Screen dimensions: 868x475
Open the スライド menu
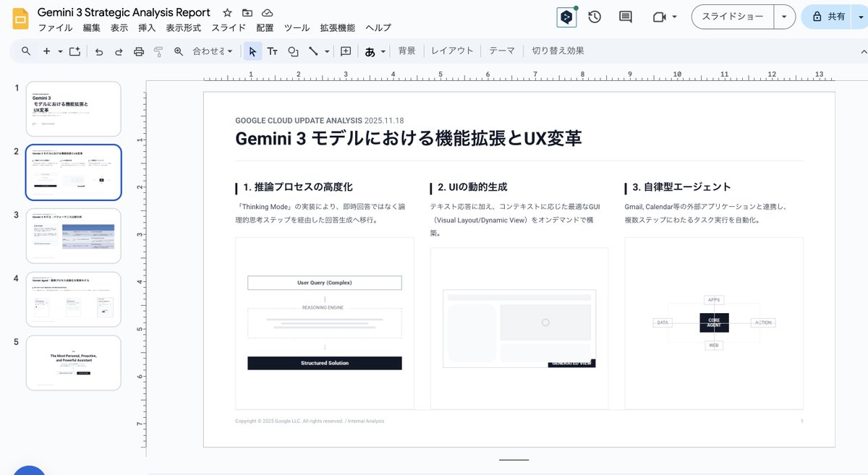229,28
